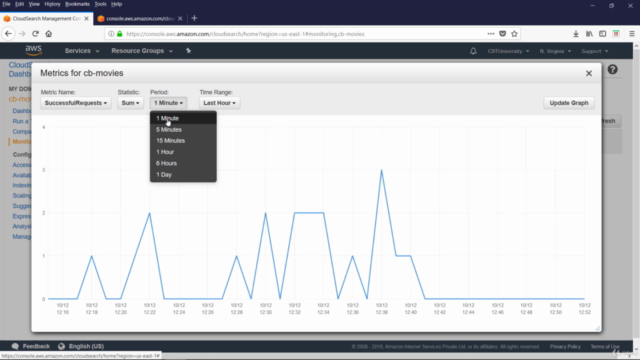Viewport: 640px width, 360px height.
Task: Reload the current page
Action: (36, 34)
